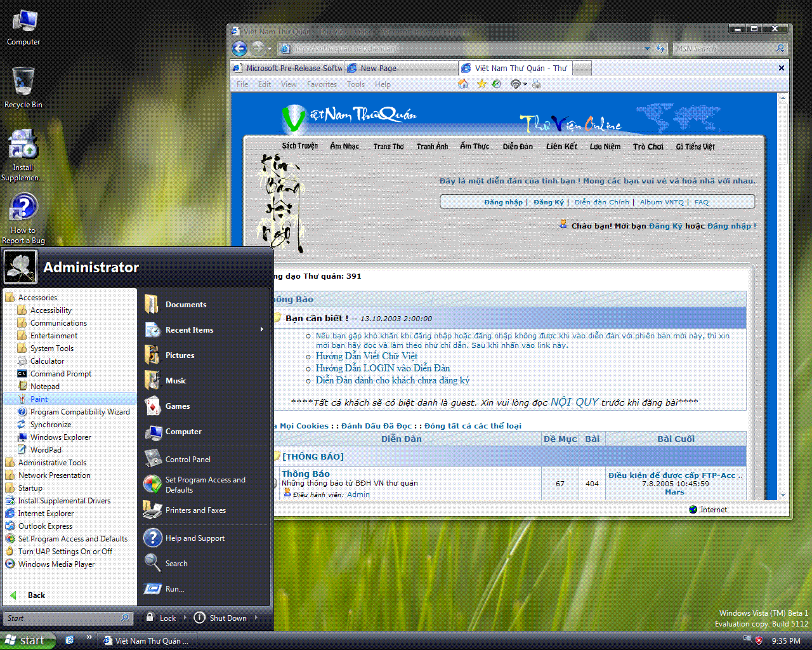Click the Home icon in IE toolbar
This screenshot has height=650, width=812.
pyautogui.click(x=463, y=84)
